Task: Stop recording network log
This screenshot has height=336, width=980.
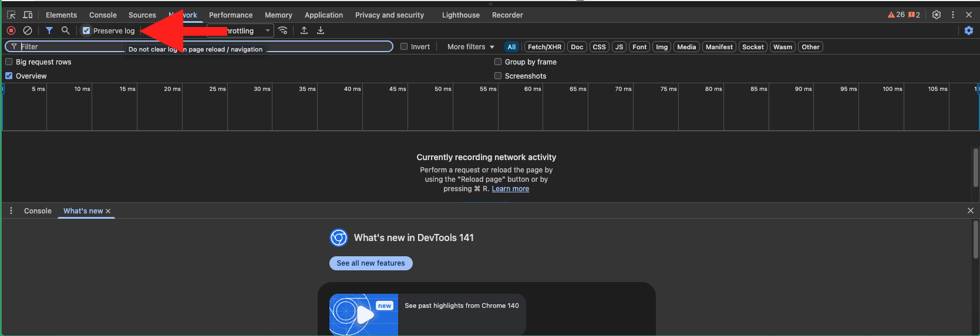Action: pos(11,30)
